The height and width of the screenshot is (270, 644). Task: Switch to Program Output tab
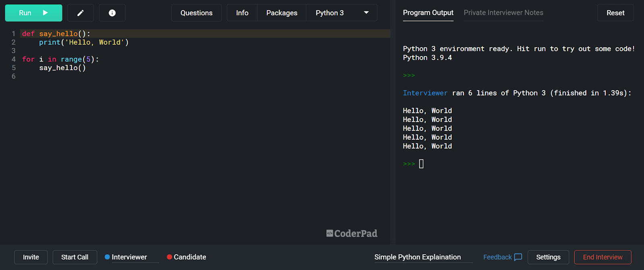tap(428, 13)
